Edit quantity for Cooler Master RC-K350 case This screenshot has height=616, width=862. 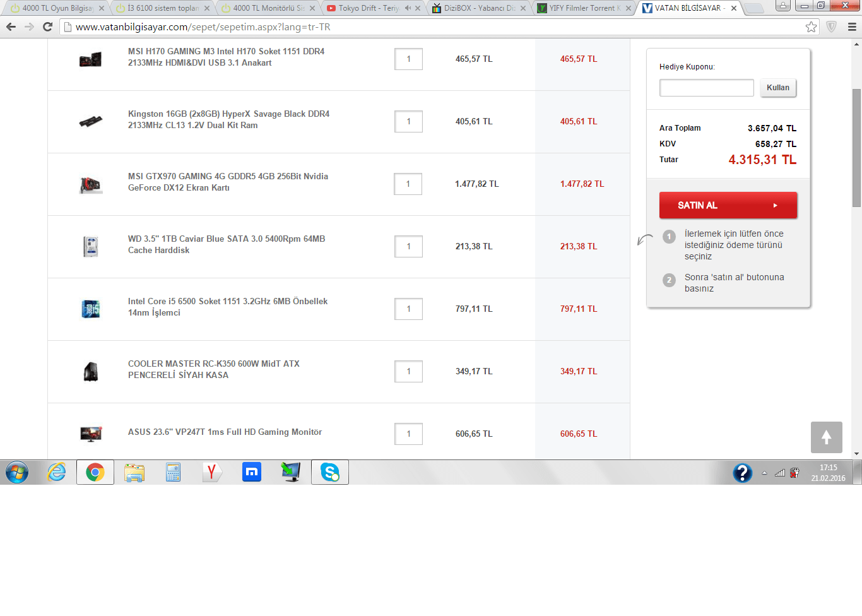pos(408,372)
